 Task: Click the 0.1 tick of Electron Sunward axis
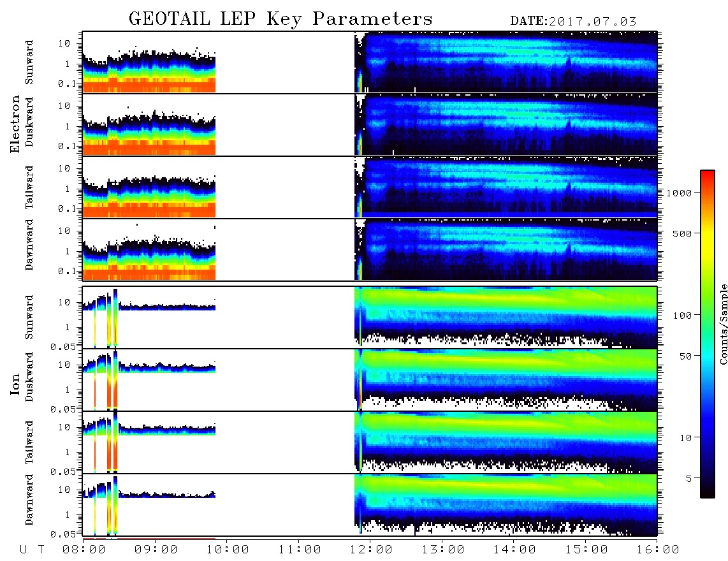click(68, 84)
